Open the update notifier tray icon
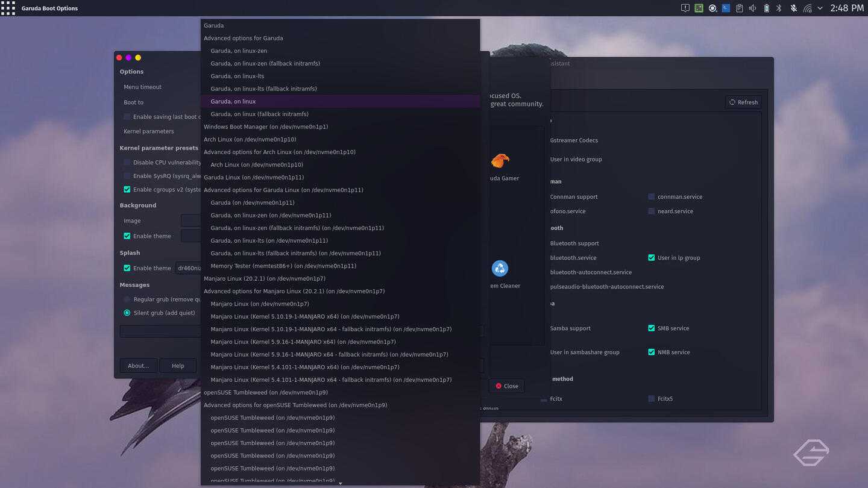 point(712,8)
